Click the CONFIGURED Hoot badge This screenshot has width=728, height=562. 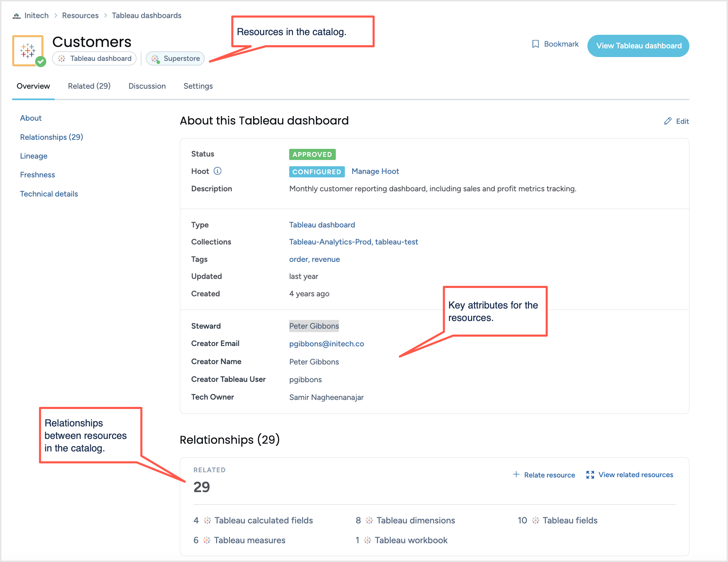(x=317, y=172)
